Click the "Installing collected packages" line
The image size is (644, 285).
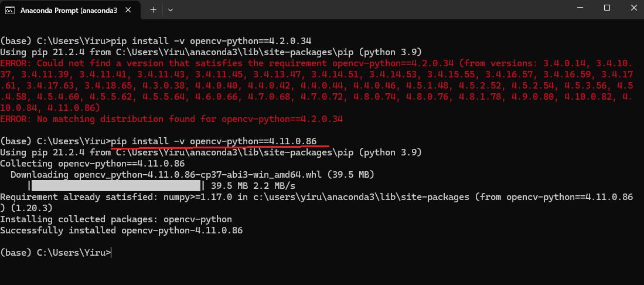(x=116, y=219)
